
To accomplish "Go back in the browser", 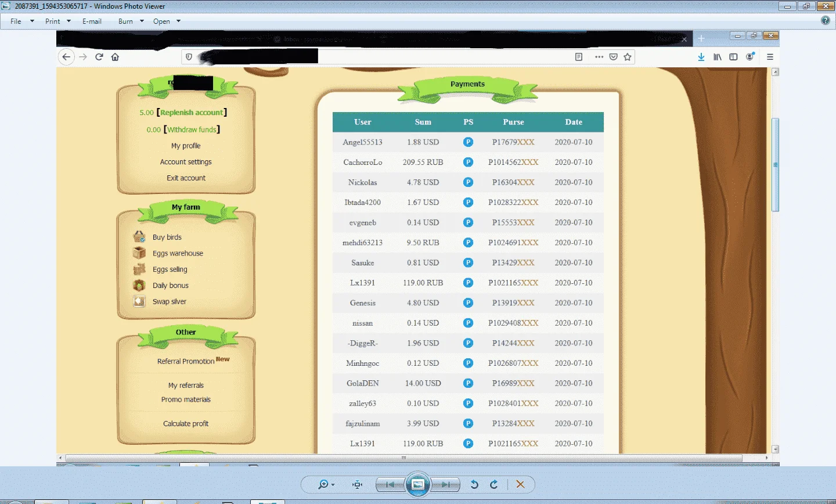I will coord(66,57).
